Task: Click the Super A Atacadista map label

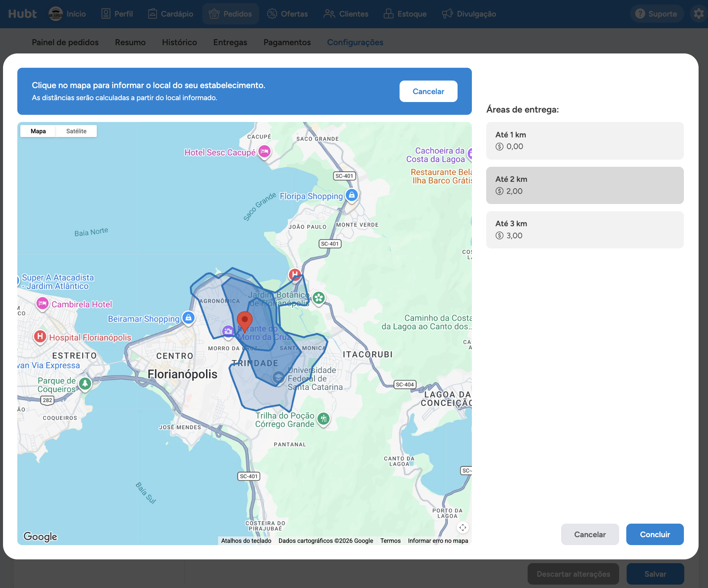Action: point(58,282)
